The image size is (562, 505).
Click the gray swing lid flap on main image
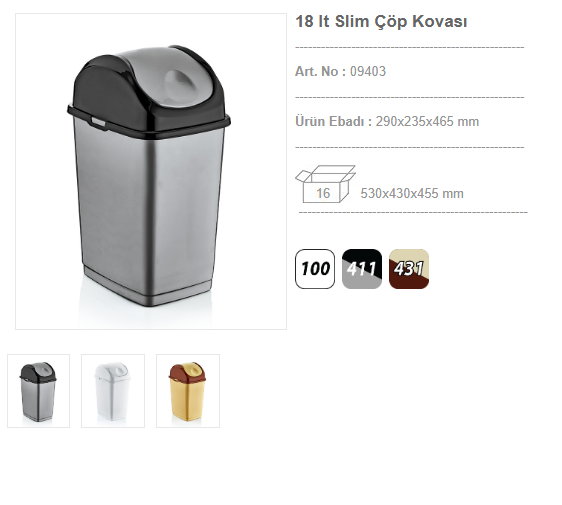(x=168, y=77)
